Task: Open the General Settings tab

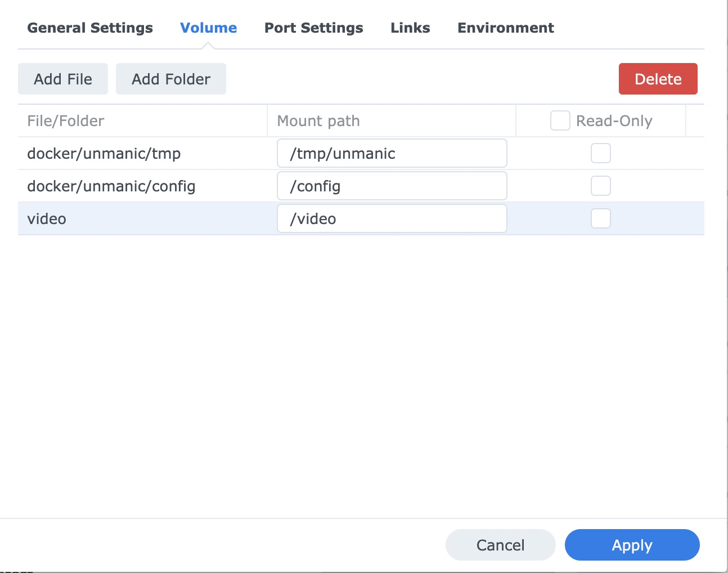Action: click(90, 28)
